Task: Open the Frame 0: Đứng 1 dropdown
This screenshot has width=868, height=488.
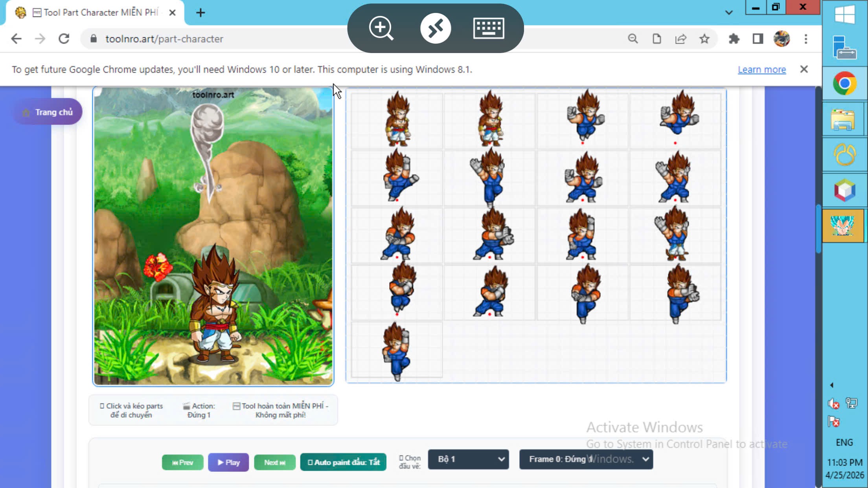Action: click(586, 459)
